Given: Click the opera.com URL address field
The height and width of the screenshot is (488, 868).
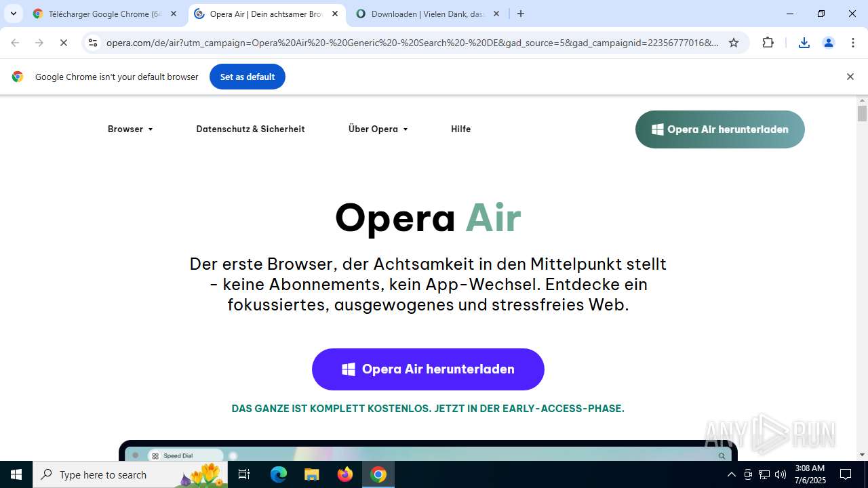Looking at the screenshot, I should click(412, 43).
